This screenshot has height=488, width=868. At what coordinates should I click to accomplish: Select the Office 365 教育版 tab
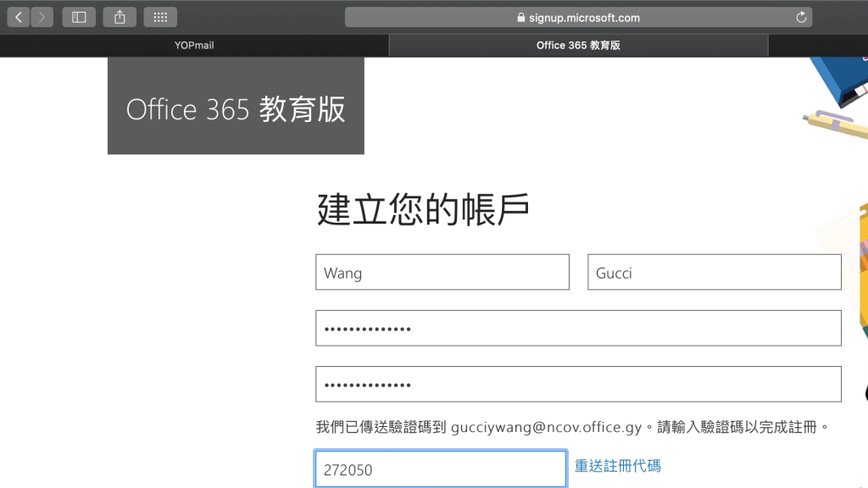pos(578,46)
